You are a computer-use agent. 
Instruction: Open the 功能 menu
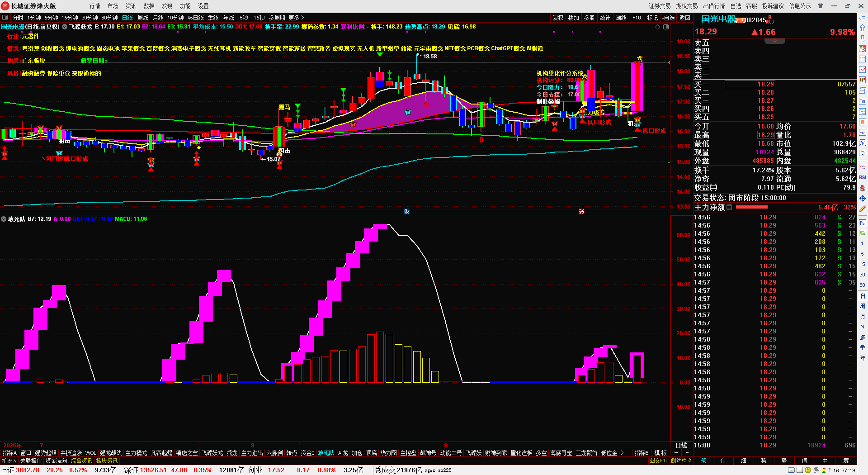tap(185, 6)
